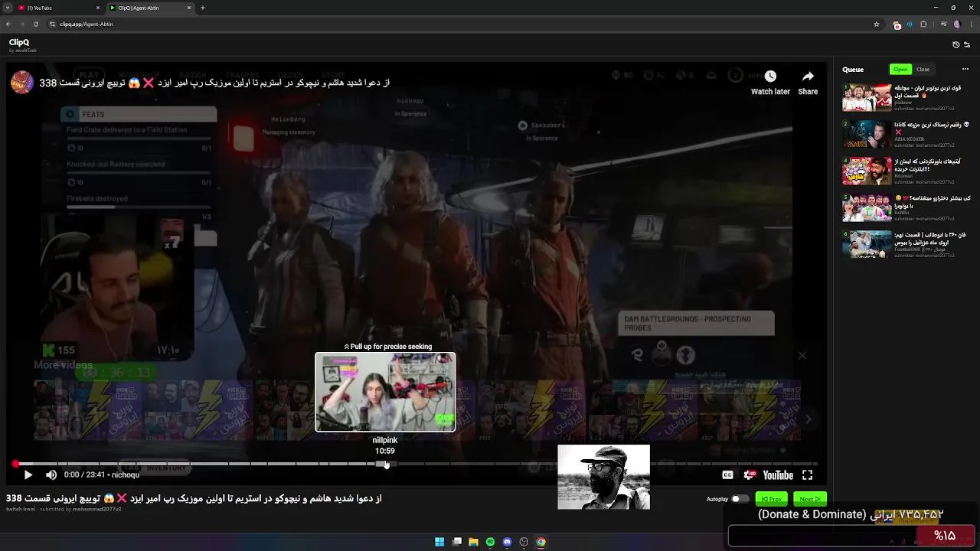
Task: Open the Chrome media control icon
Action: pyautogui.click(x=942, y=24)
